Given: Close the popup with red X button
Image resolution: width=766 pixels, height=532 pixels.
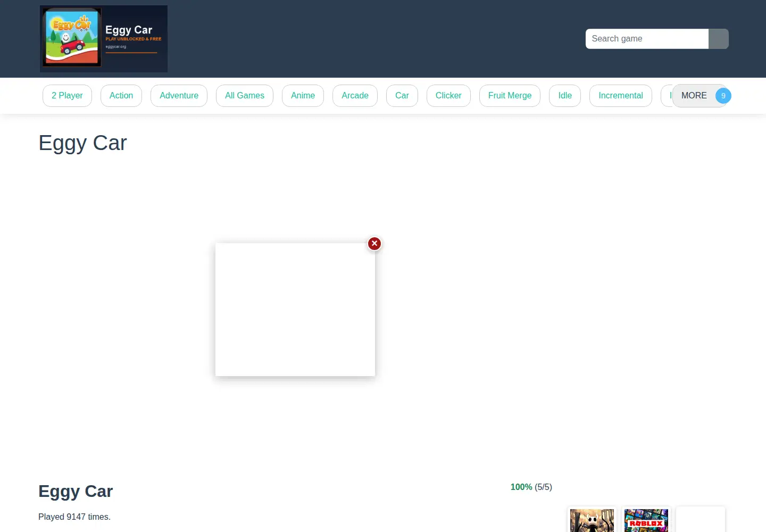Looking at the screenshot, I should [374, 244].
